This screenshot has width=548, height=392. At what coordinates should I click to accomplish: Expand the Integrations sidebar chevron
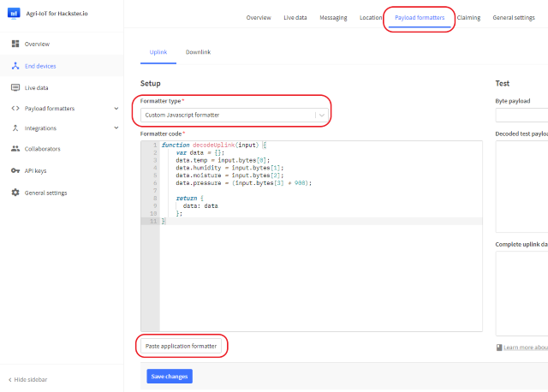(x=116, y=128)
